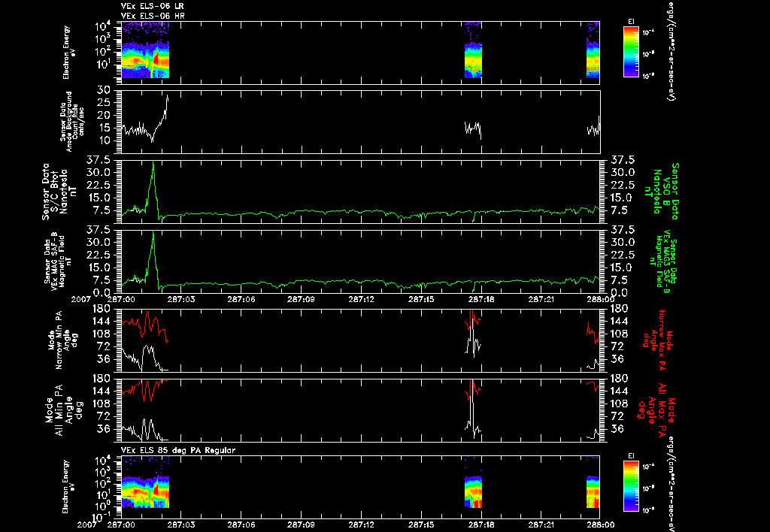Select the 'VEx ELS-06 LR' title text

[153, 6]
